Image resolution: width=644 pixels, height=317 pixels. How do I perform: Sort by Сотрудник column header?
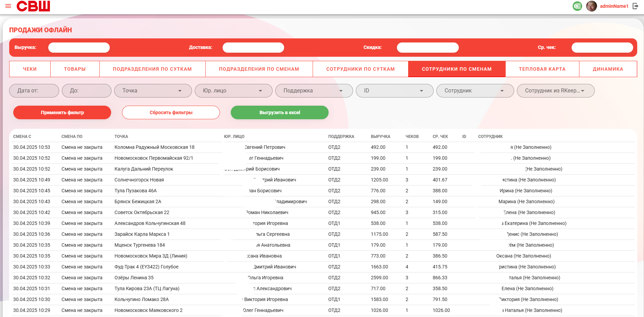(490, 137)
